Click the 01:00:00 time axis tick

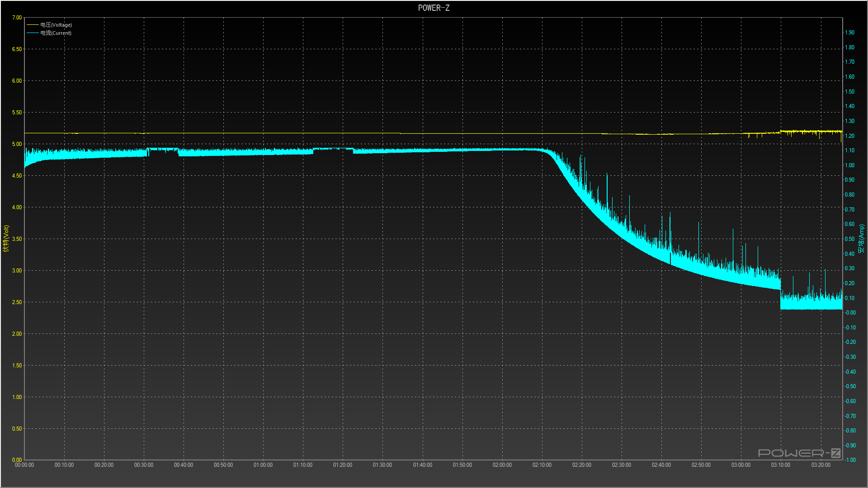coord(263,465)
